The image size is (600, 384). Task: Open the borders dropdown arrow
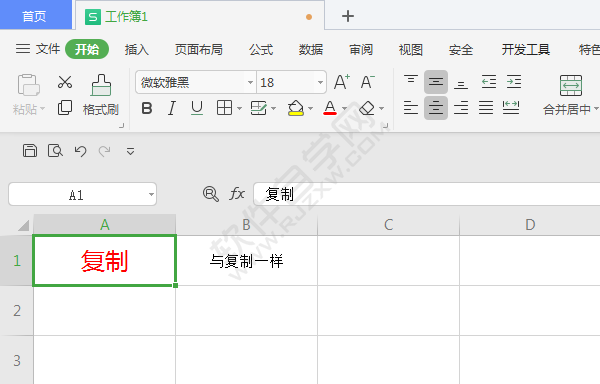pos(240,109)
